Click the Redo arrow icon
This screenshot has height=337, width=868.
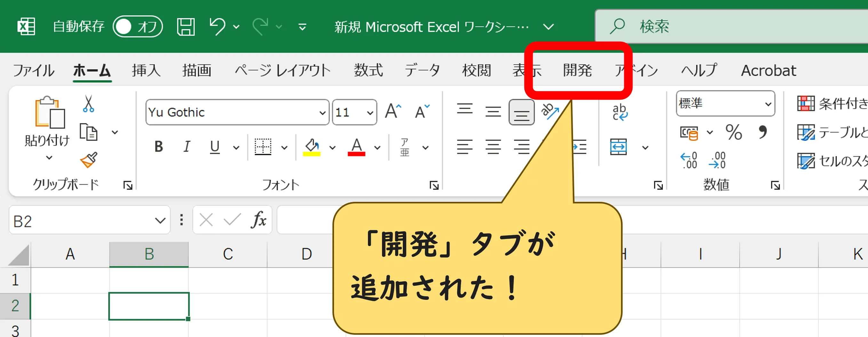260,26
